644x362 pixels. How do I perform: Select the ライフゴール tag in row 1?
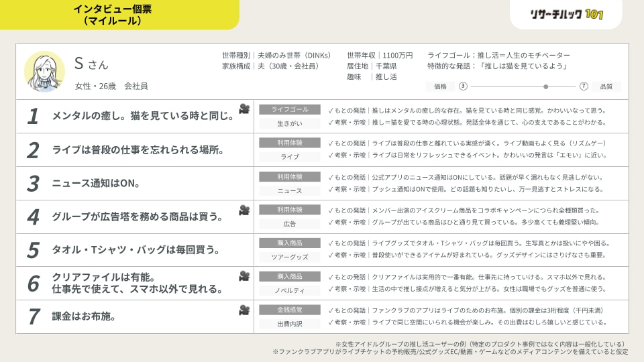[x=290, y=109]
